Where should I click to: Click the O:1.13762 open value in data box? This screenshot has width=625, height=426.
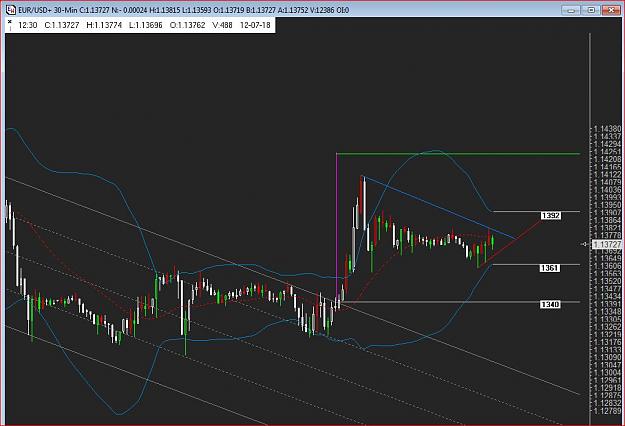coord(187,25)
